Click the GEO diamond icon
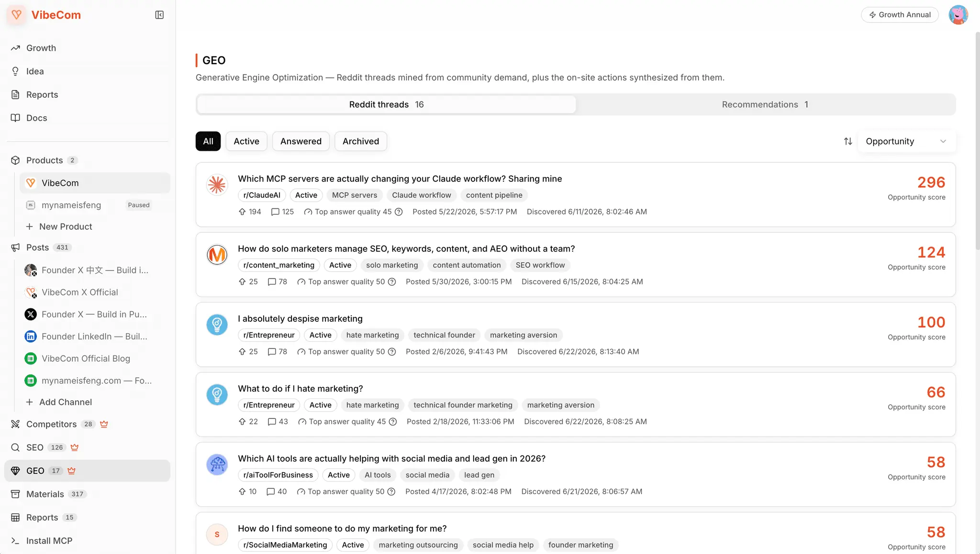 [x=15, y=471]
